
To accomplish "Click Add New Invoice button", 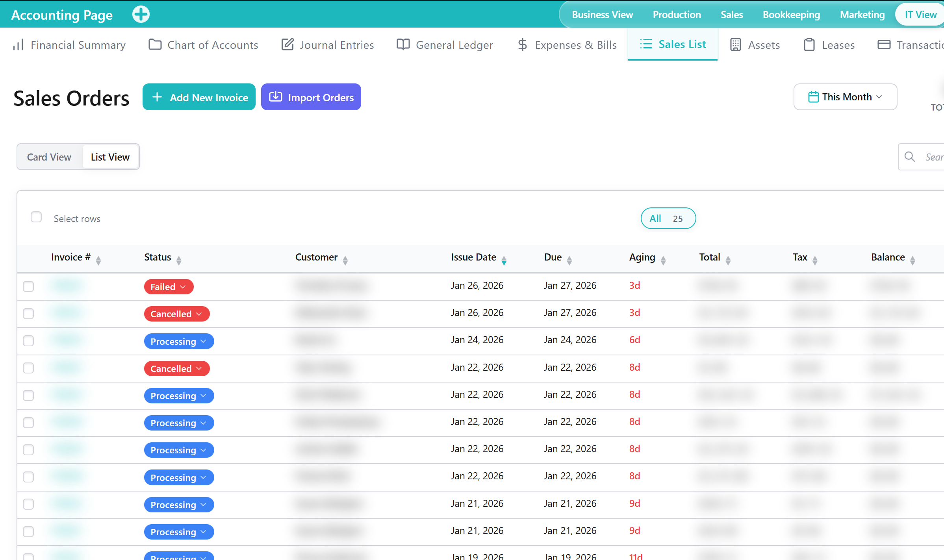I will [199, 97].
